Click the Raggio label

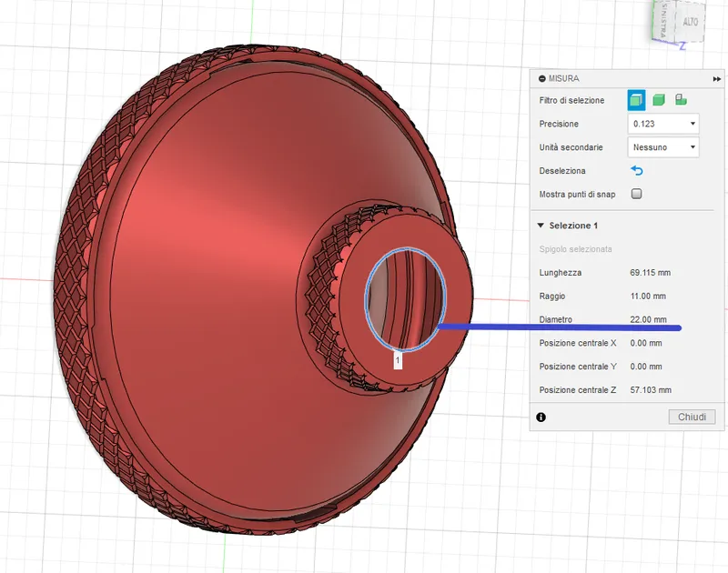pyautogui.click(x=552, y=296)
